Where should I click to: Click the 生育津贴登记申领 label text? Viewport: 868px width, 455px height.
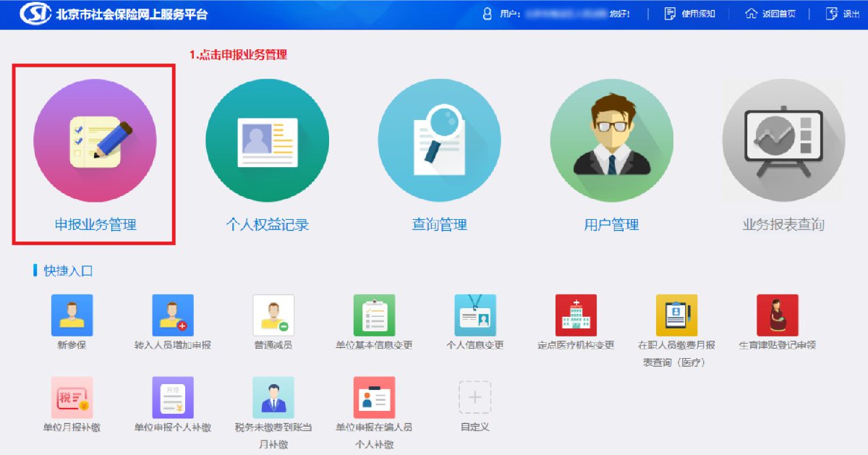point(778,345)
